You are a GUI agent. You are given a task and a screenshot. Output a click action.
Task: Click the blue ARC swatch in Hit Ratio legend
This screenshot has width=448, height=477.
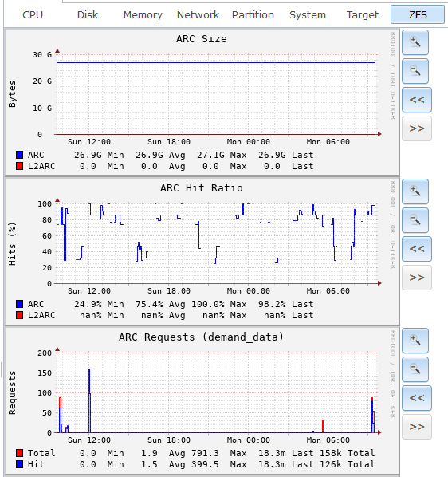(x=19, y=304)
